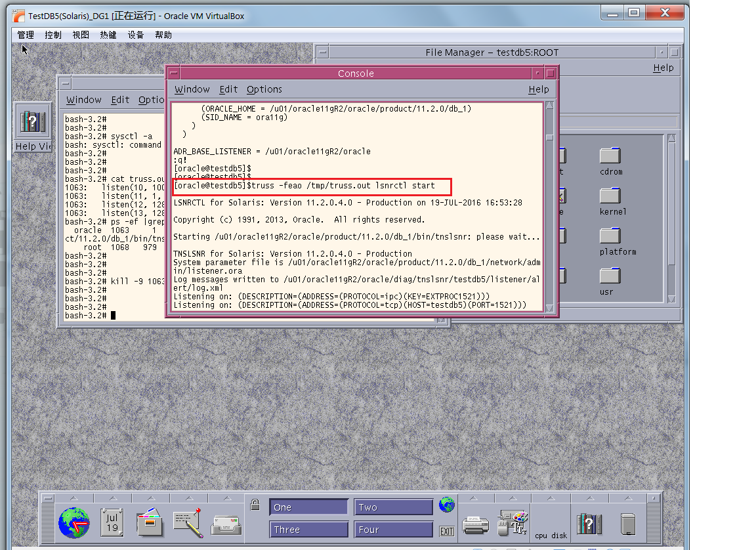Open VirtualBox 管理 menu
756x550 pixels.
[x=26, y=35]
